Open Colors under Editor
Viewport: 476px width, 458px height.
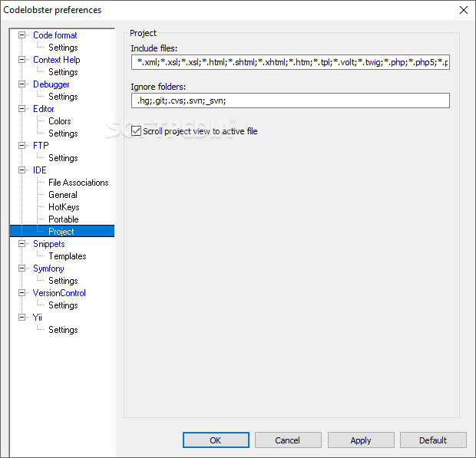click(x=60, y=121)
